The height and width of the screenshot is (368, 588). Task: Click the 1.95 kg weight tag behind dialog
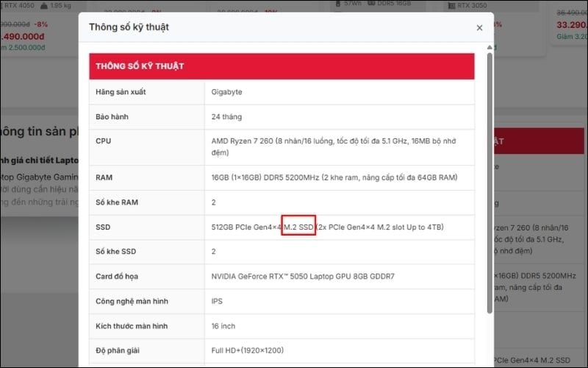57,5
